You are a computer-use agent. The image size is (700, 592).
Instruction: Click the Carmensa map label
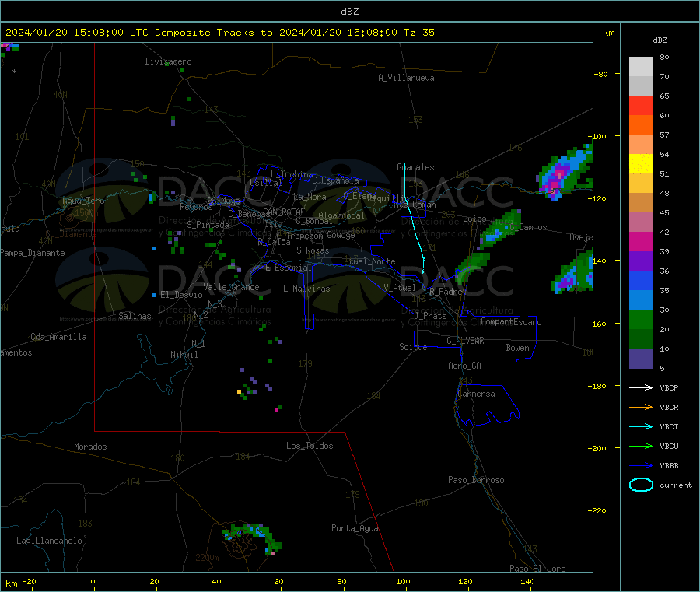(476, 394)
